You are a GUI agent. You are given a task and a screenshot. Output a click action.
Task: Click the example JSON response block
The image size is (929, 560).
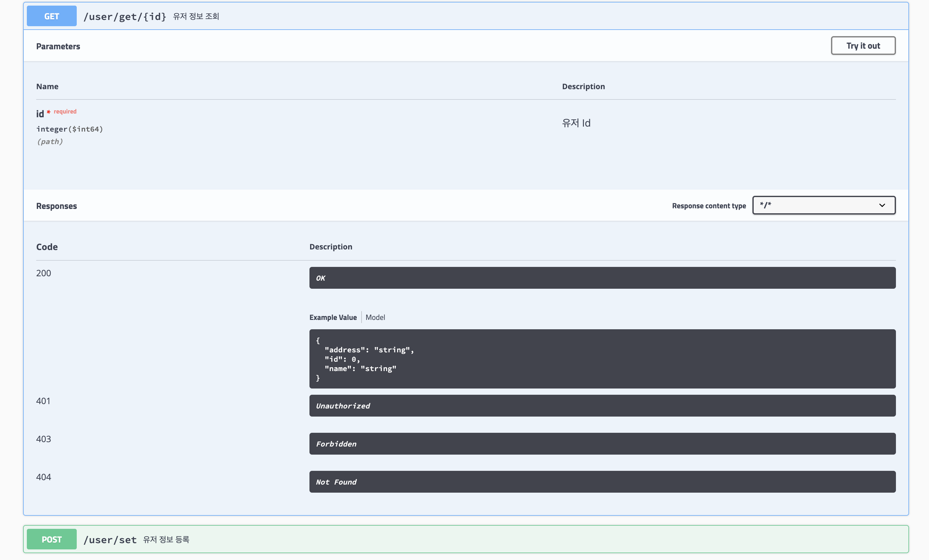click(602, 359)
